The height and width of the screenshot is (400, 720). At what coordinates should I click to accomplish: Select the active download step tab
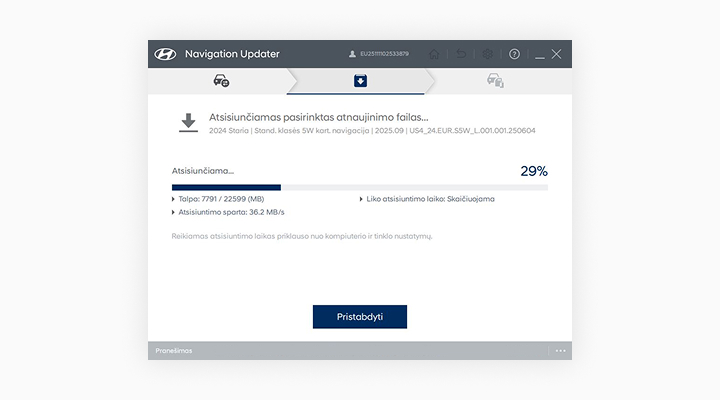(x=360, y=81)
